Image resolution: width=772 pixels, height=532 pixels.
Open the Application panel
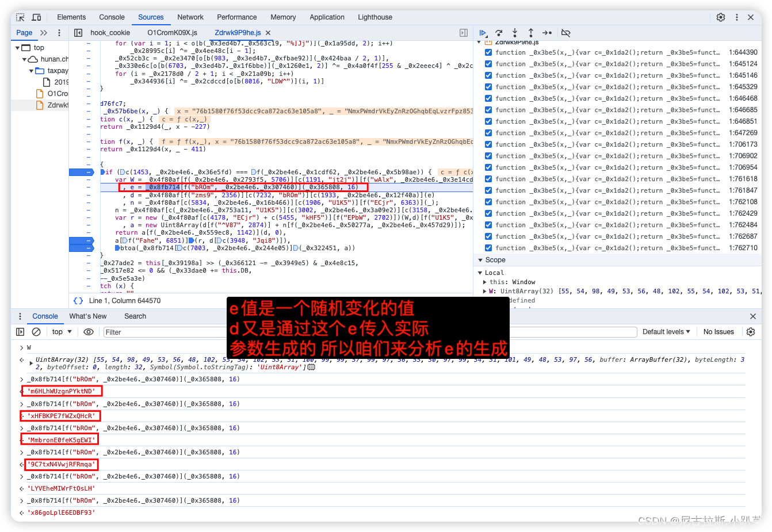327,17
